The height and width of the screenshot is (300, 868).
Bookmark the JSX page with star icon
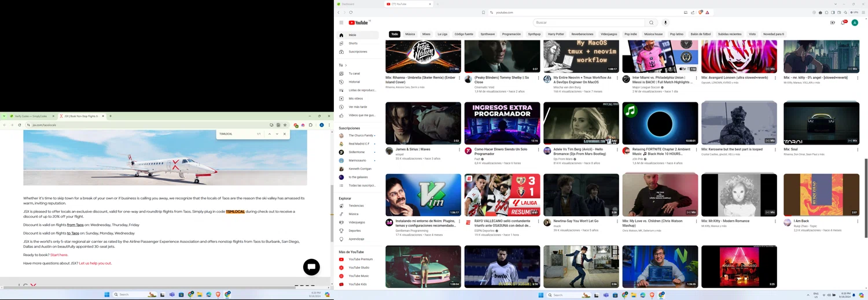pos(285,125)
